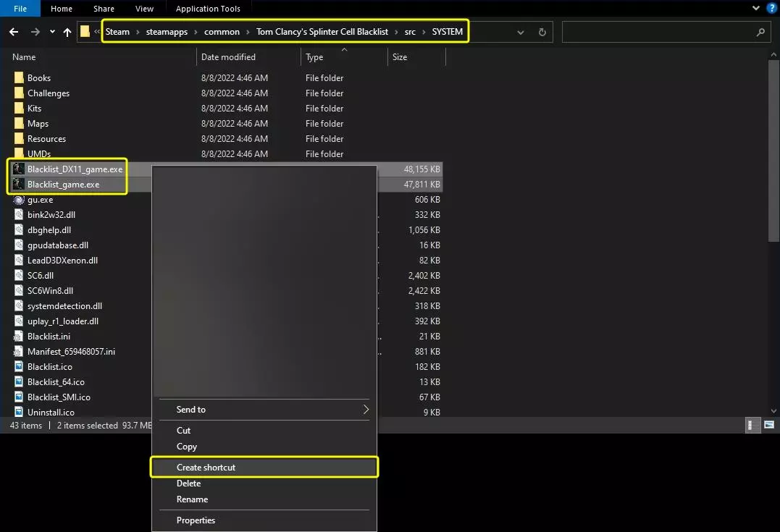780x532 pixels.
Task: Select the uplay_r1_loader.dll file name
Action: (x=63, y=321)
